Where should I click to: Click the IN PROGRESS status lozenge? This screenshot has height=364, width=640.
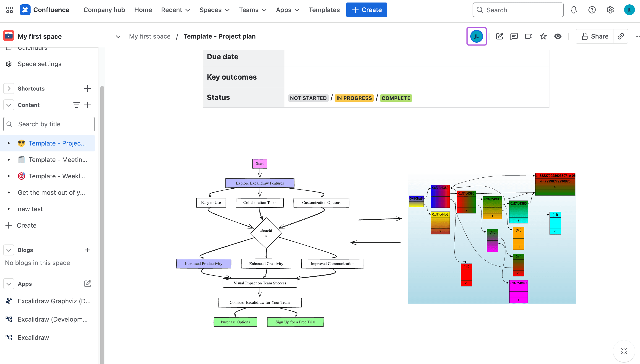(x=354, y=98)
